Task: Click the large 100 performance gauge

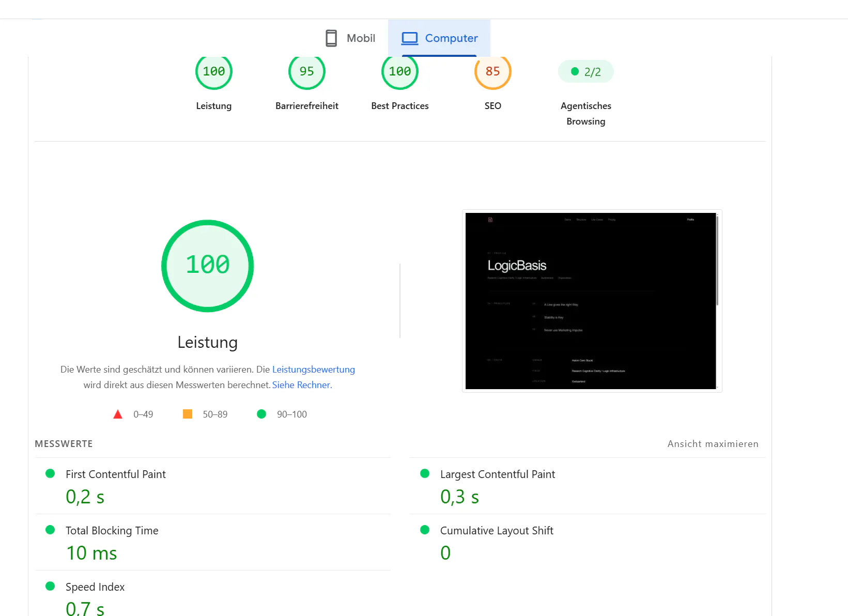Action: pos(208,266)
